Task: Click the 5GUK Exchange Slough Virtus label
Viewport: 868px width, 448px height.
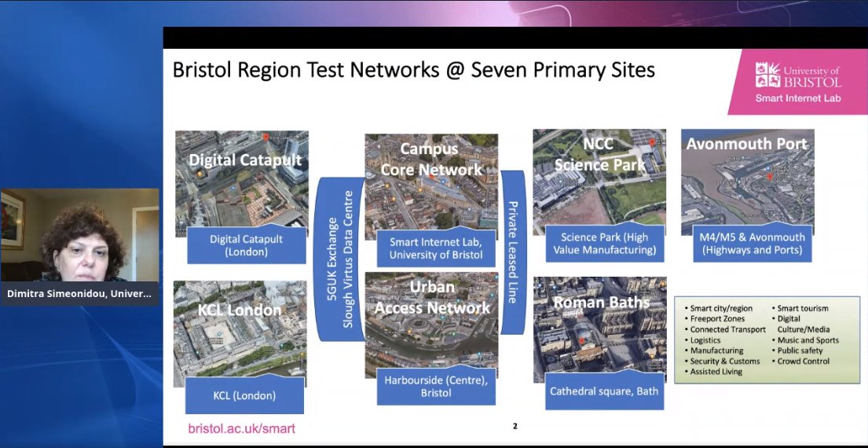Action: pos(340,259)
